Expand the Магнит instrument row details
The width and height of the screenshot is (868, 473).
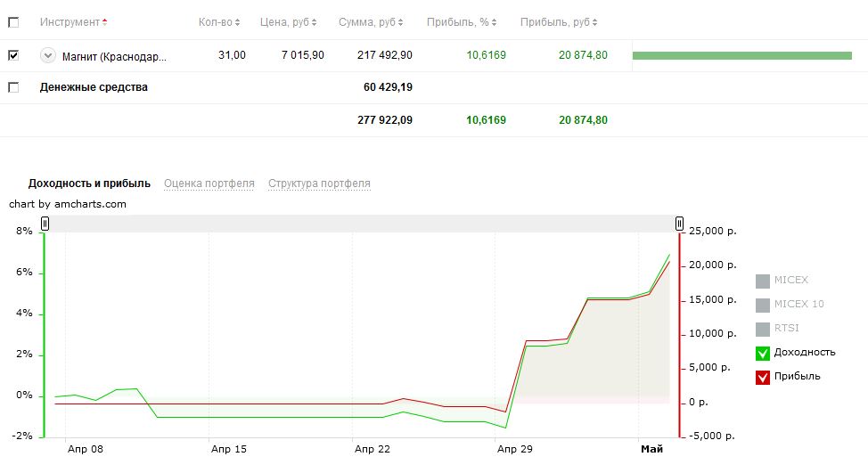[x=48, y=55]
